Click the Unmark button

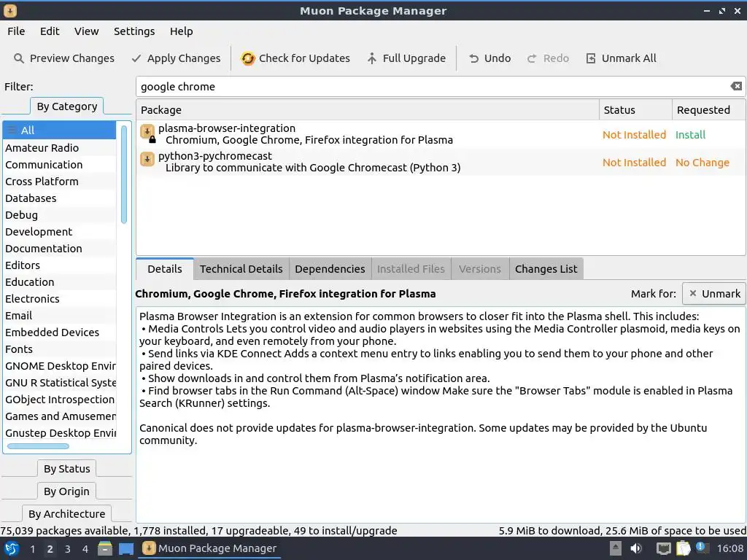point(714,294)
